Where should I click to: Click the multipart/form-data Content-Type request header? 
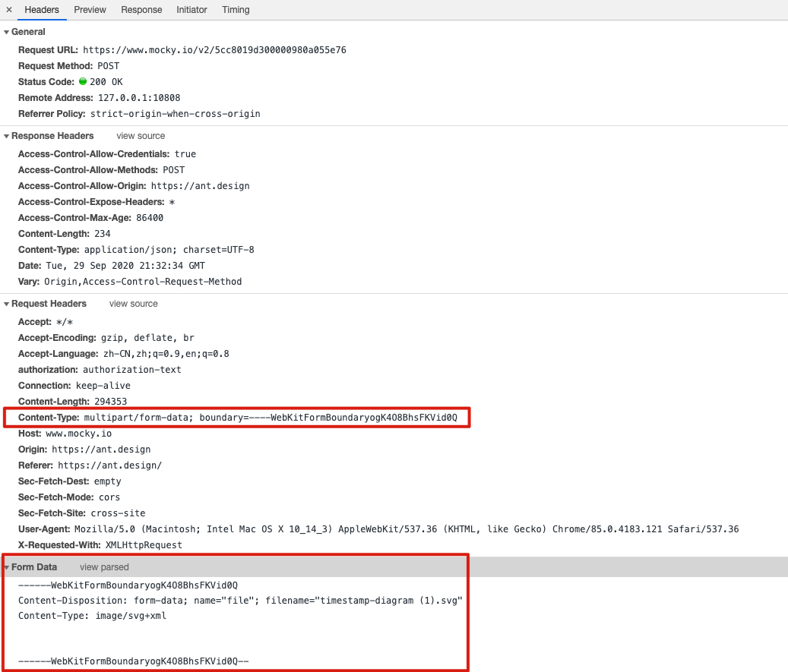coord(271,418)
